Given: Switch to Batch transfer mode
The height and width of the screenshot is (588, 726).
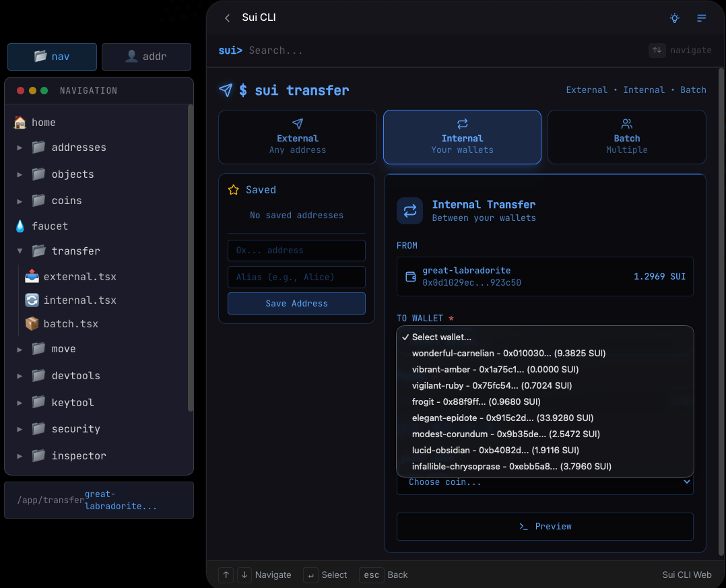Looking at the screenshot, I should [626, 137].
